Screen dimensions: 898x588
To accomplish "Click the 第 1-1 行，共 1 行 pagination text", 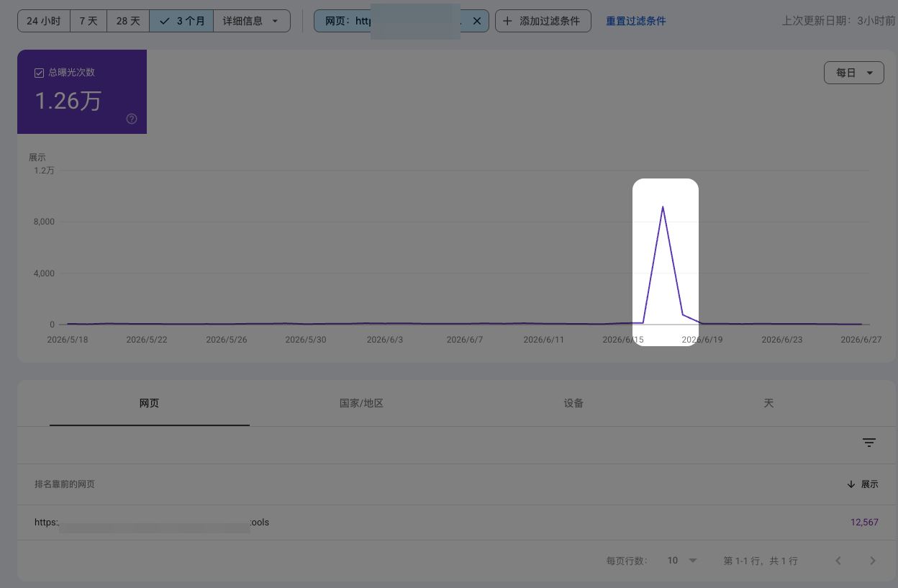I will click(x=761, y=561).
